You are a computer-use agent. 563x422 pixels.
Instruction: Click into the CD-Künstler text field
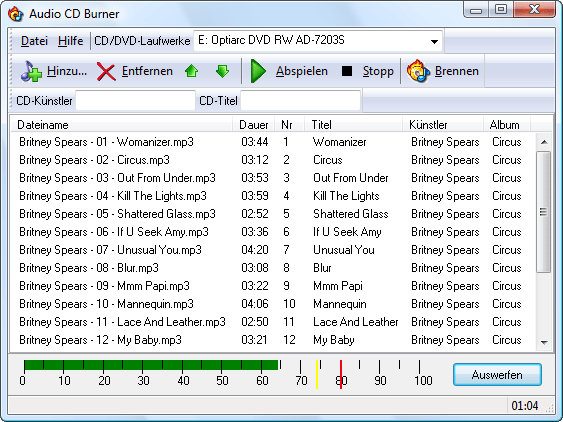pyautogui.click(x=135, y=101)
